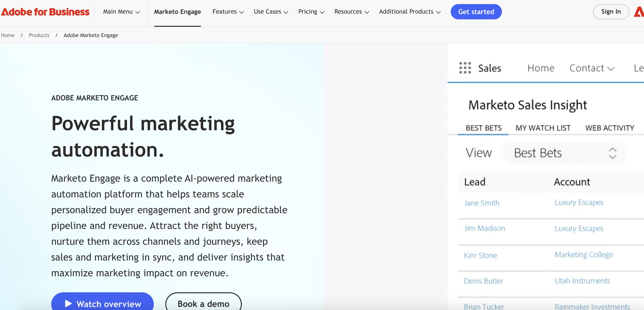Open lead Jane Smith
Viewport: 644px width, 310px height.
(x=482, y=203)
